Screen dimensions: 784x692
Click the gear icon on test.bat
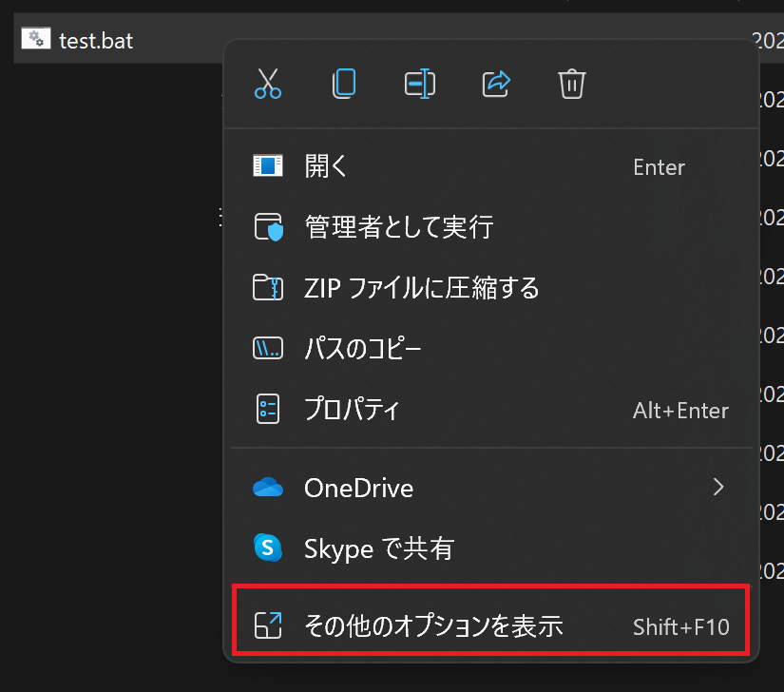coord(35,38)
